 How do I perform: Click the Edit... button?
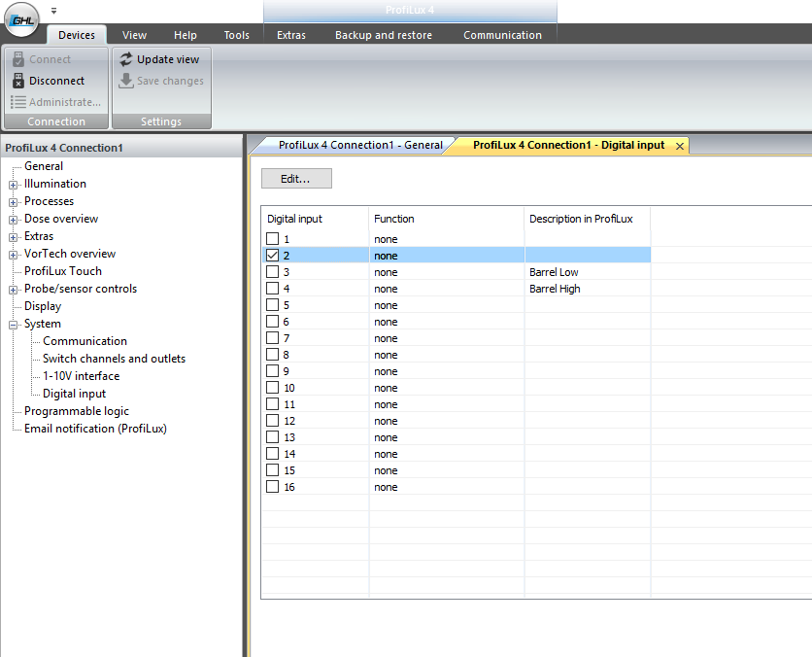tap(296, 178)
